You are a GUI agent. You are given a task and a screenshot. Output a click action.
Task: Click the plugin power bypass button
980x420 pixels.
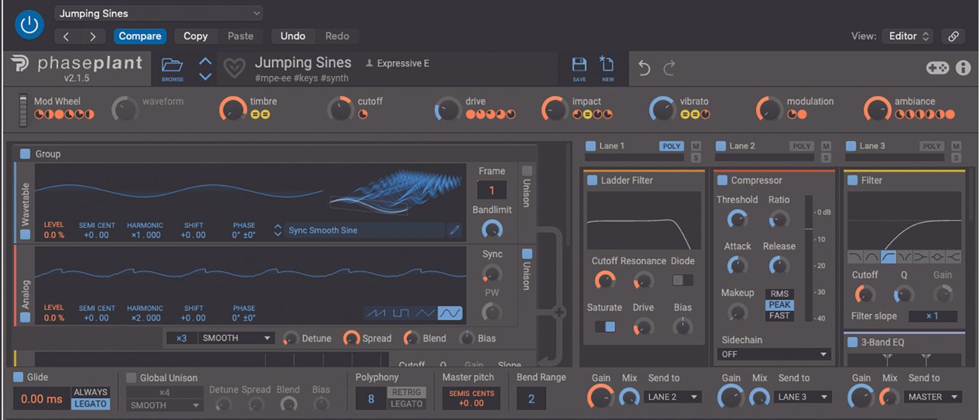click(x=29, y=25)
